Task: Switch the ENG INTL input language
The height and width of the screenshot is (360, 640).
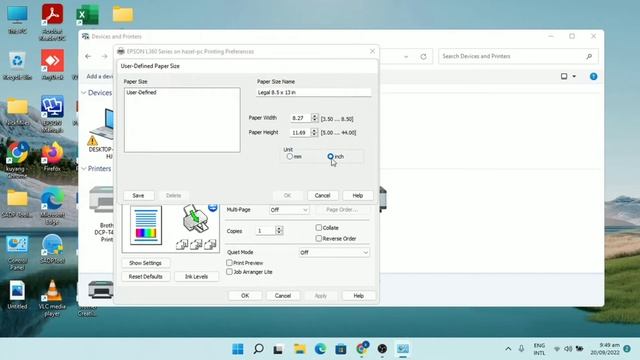Action: click(539, 349)
